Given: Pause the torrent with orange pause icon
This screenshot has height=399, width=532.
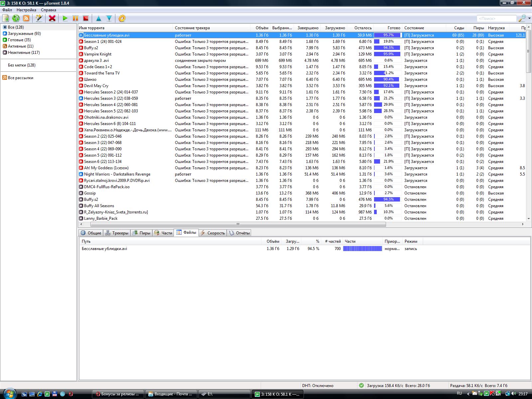Looking at the screenshot, I should (75, 18).
